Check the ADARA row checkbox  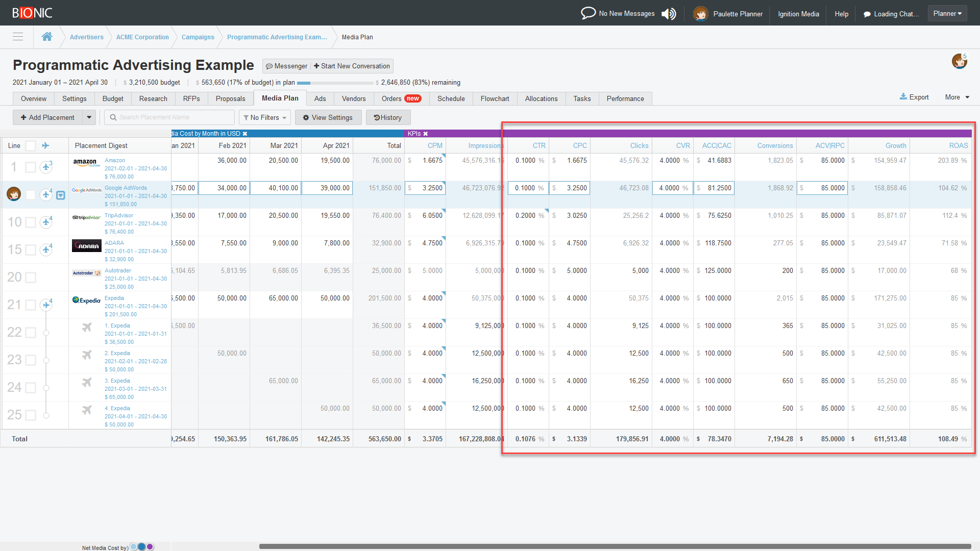tap(31, 250)
